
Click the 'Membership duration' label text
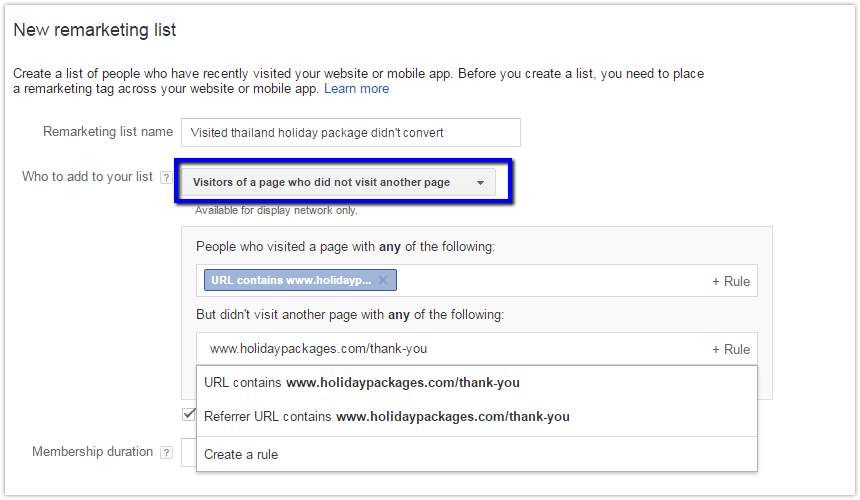pos(92,452)
